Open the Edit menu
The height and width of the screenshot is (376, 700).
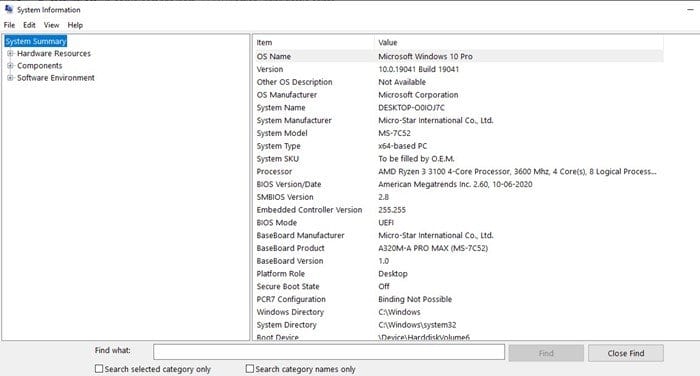pyautogui.click(x=29, y=25)
